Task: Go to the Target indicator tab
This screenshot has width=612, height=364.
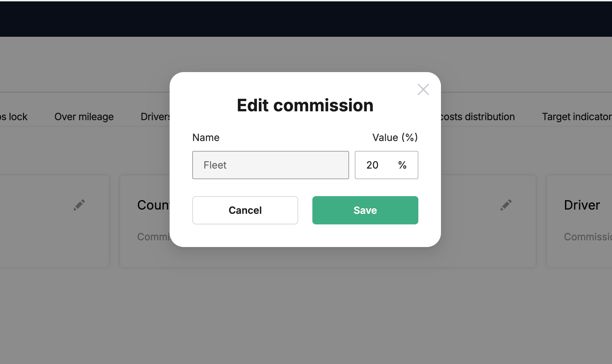Action: [x=577, y=117]
